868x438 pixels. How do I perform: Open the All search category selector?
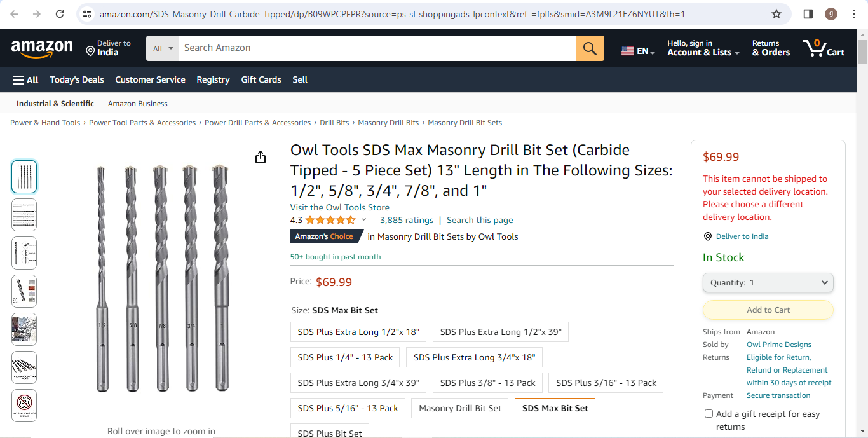coord(162,48)
